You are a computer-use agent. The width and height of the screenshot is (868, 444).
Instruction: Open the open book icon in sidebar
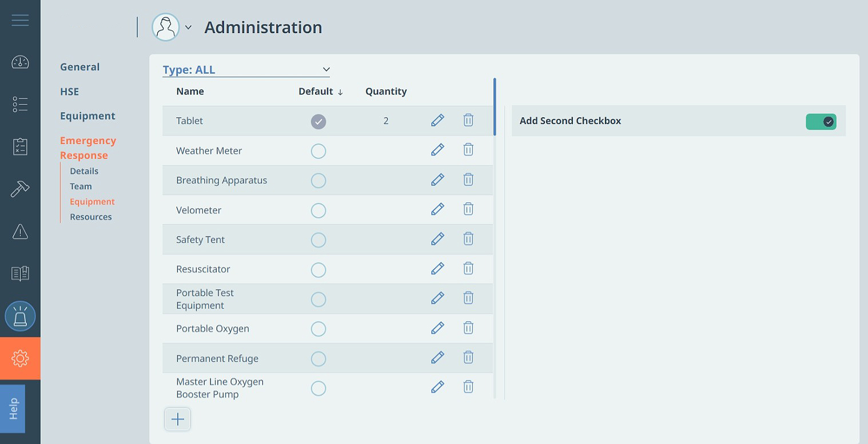(x=20, y=274)
